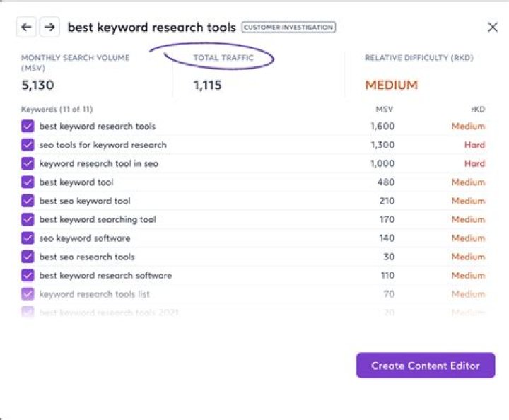The image size is (509, 420).
Task: Toggle 'best seo keyword tool' checkbox
Action: coord(28,201)
